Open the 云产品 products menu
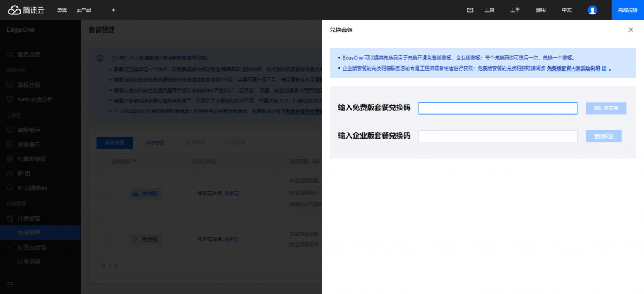Screen dimensions: 644x294 pos(84,10)
